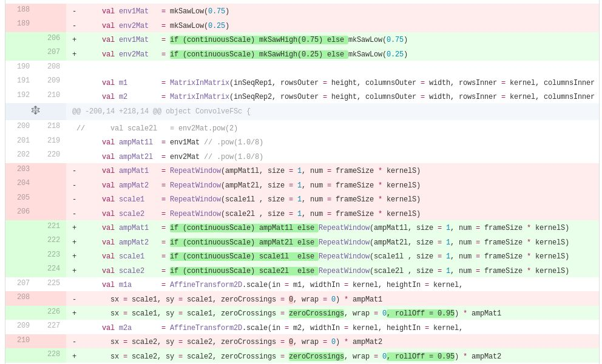Screen dimensions: 602x364
Task: Click added line number 226
Action: click(53, 312)
